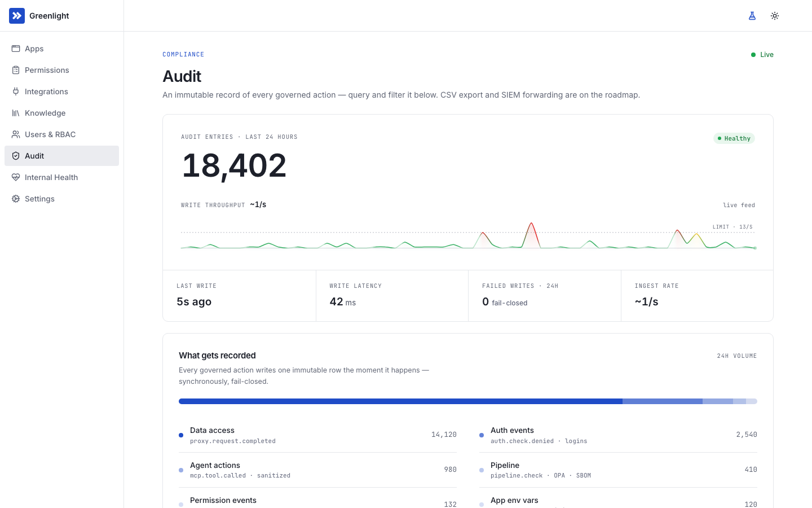812x508 pixels.
Task: Click the Healthy status badge
Action: pyautogui.click(x=734, y=138)
